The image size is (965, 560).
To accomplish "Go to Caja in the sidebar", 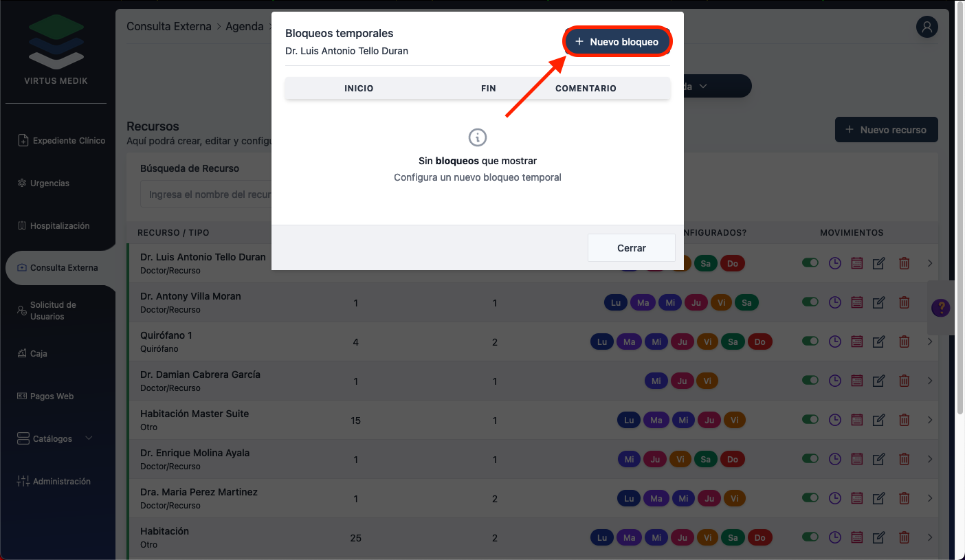I will (x=38, y=354).
